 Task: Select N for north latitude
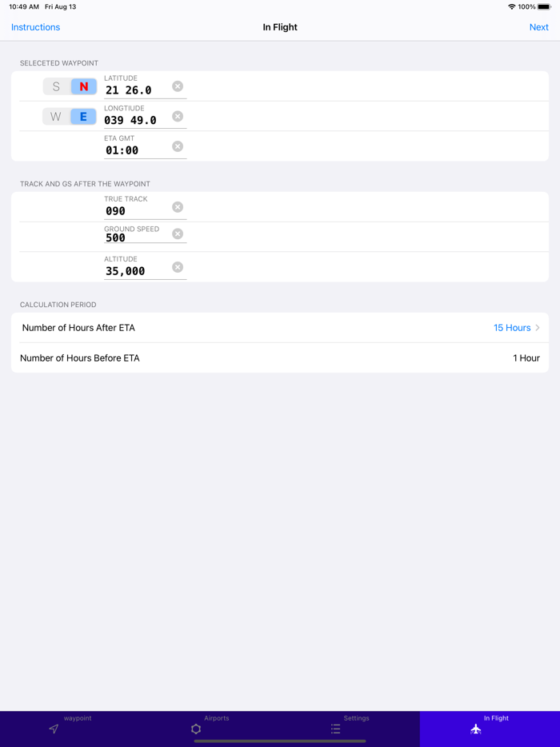[x=83, y=86]
